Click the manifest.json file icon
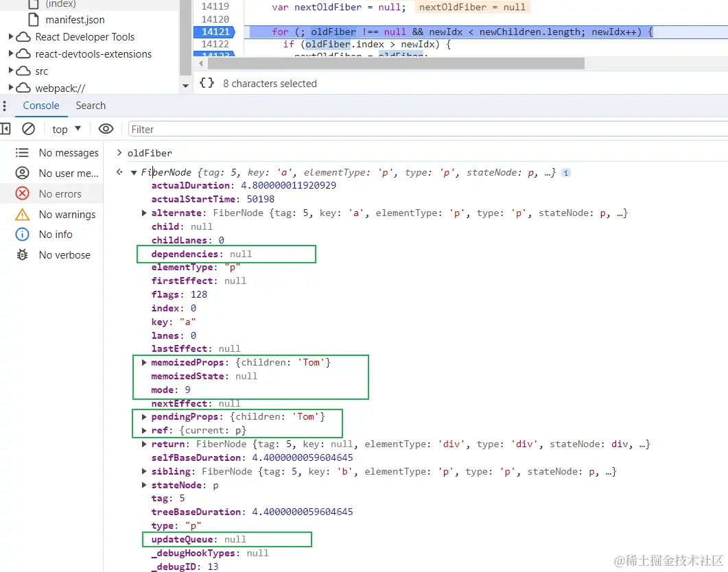The image size is (728, 572). coord(34,19)
